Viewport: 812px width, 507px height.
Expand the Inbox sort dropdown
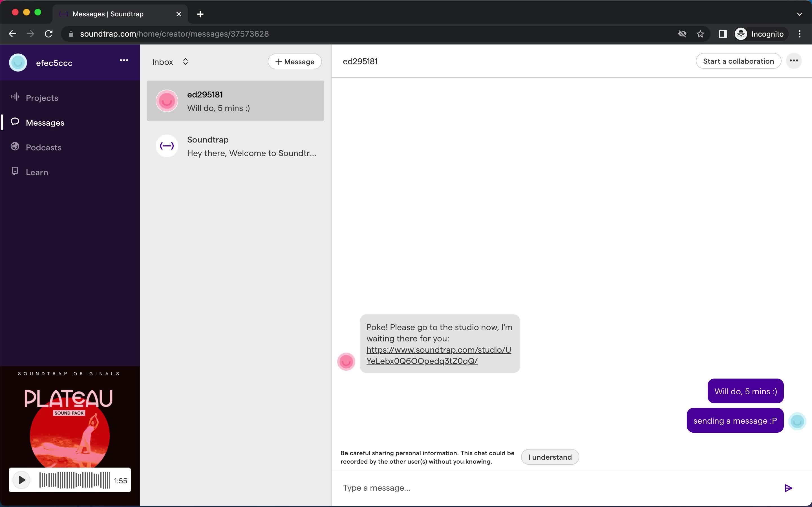(x=185, y=61)
